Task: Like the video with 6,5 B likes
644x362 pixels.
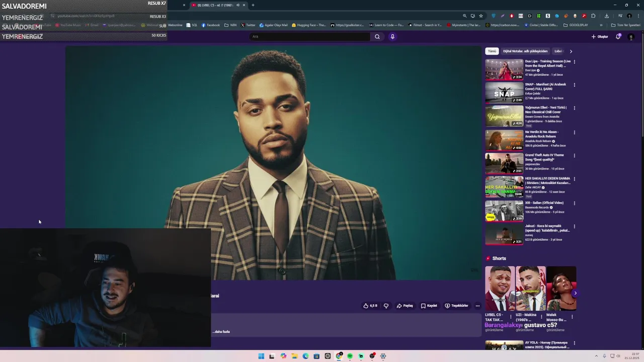Action: click(x=370, y=306)
